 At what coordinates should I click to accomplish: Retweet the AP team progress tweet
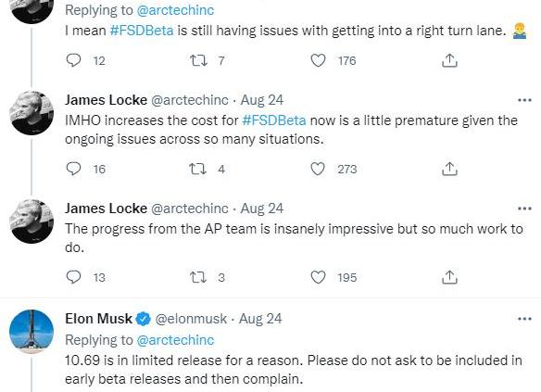198,277
